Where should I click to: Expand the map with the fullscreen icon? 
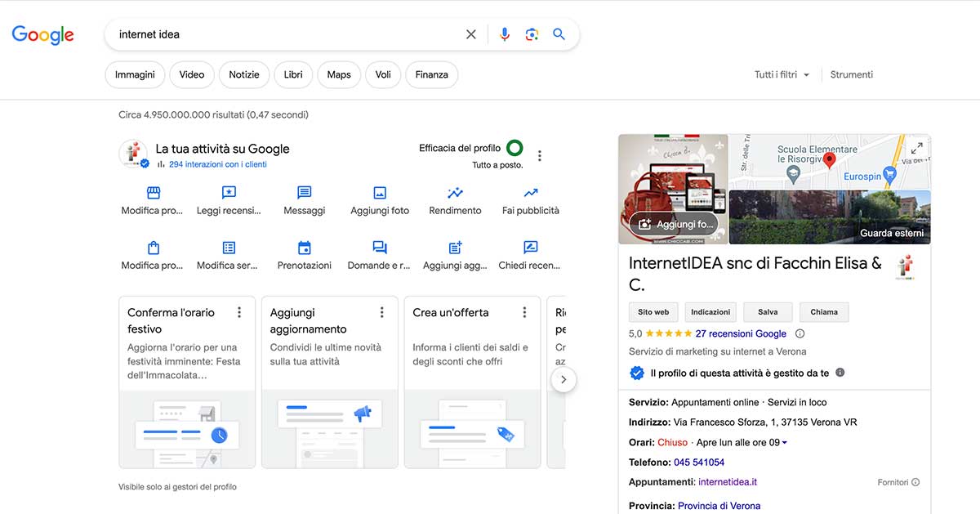(917, 148)
